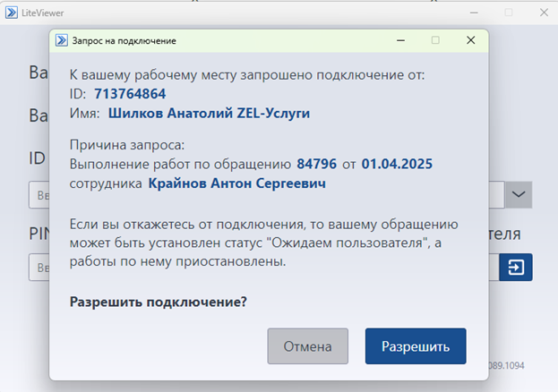Expand the ID dropdown arrow in LiteViewer
558x392 pixels.
[519, 194]
